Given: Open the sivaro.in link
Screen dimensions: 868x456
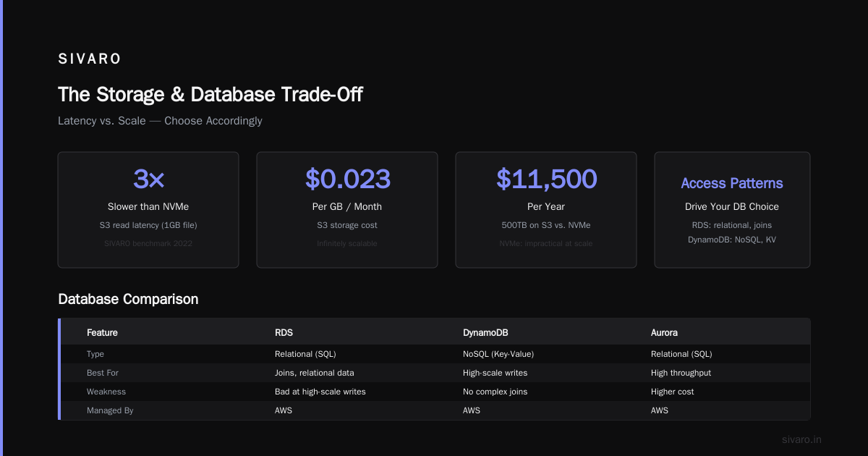Looking at the screenshot, I should coord(802,439).
